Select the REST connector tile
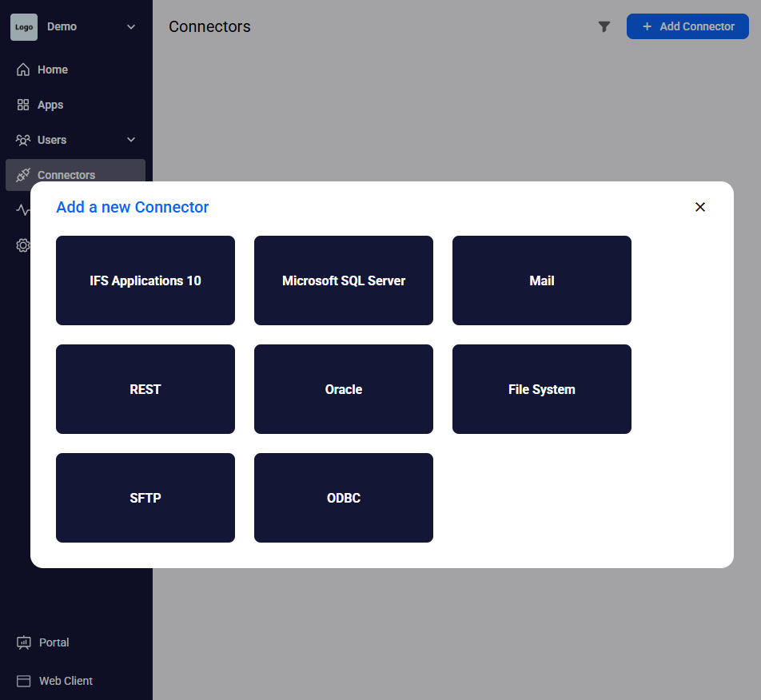This screenshot has height=700, width=761. click(x=145, y=389)
